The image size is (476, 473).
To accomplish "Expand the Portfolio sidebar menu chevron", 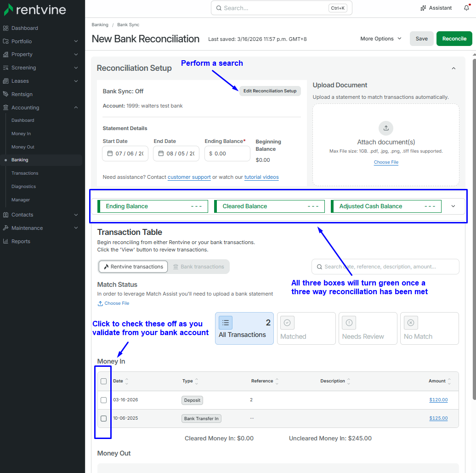I will click(76, 41).
